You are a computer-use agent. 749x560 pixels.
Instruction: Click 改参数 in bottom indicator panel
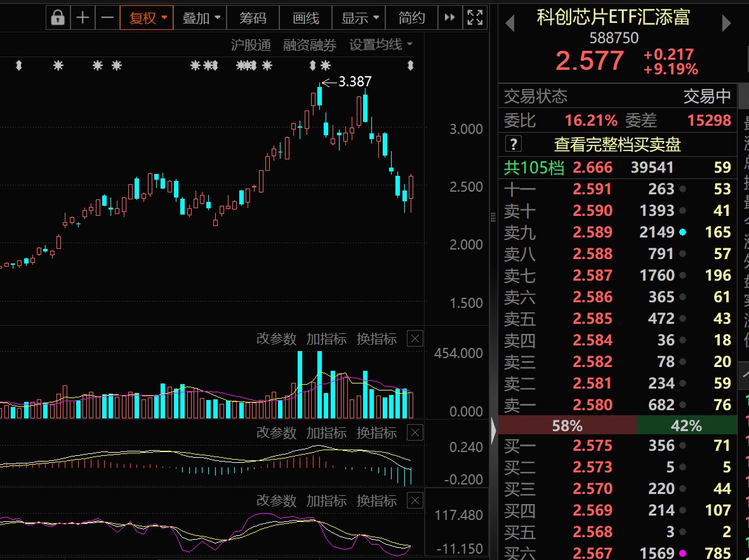pos(276,501)
